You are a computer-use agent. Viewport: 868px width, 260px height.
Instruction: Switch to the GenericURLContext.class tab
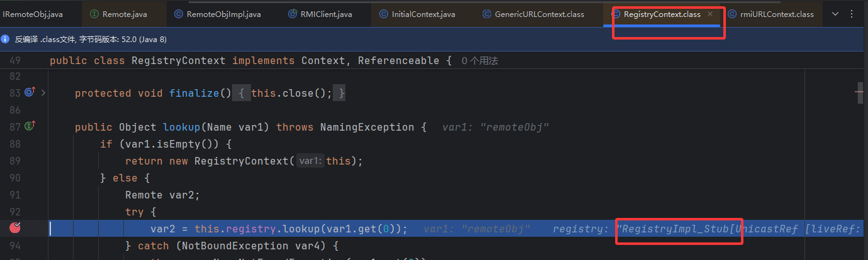[x=539, y=14]
